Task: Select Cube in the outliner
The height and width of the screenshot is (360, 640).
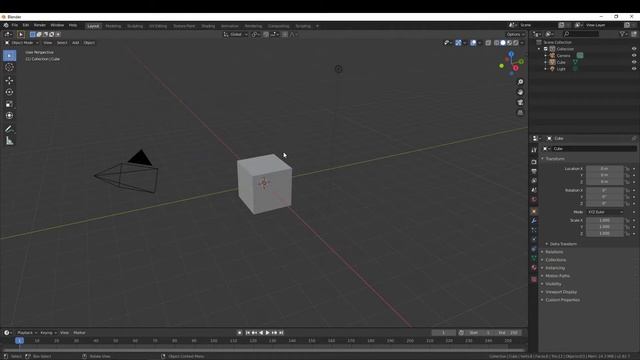Action: tap(561, 62)
